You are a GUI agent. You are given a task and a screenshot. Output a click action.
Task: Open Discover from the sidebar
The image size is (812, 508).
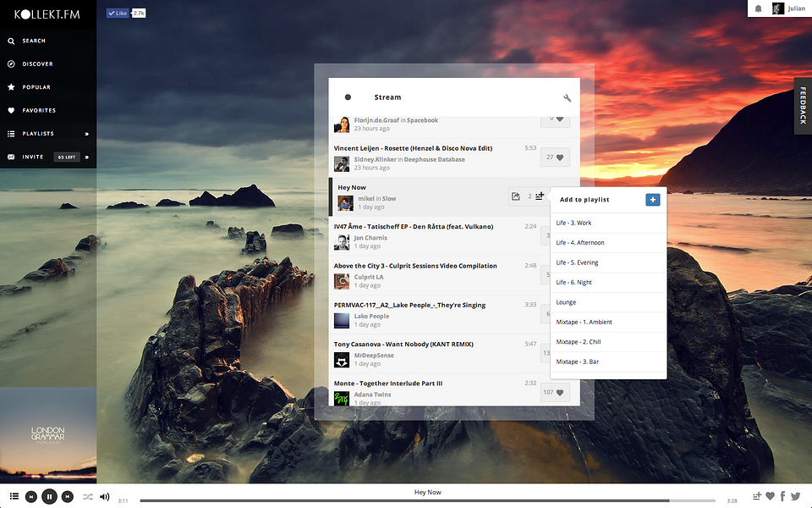click(37, 63)
